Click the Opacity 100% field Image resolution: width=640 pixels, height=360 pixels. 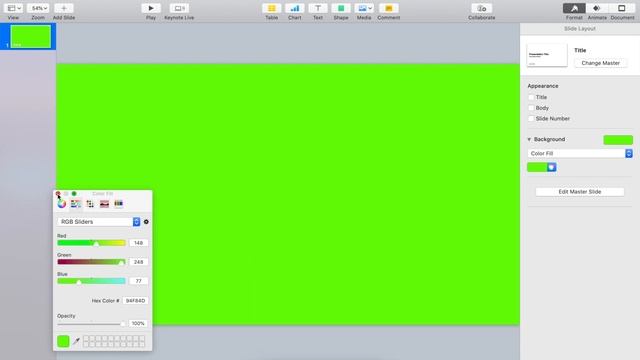138,323
